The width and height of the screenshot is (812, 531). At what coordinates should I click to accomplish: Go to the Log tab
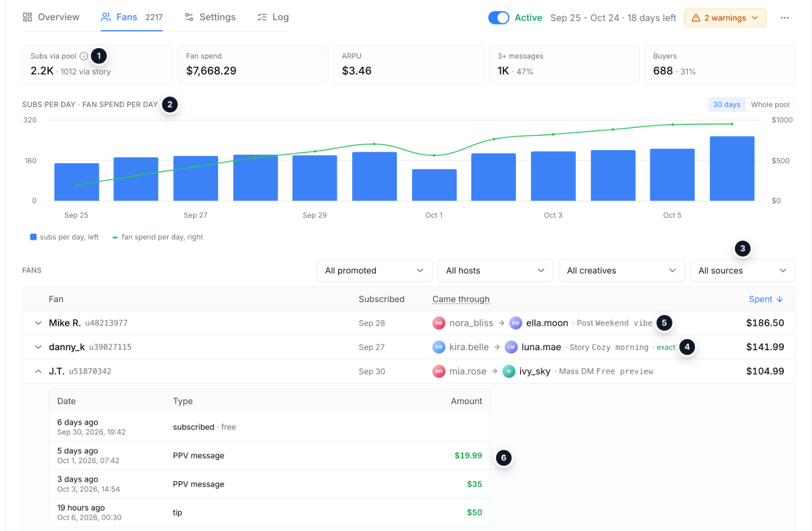click(273, 17)
